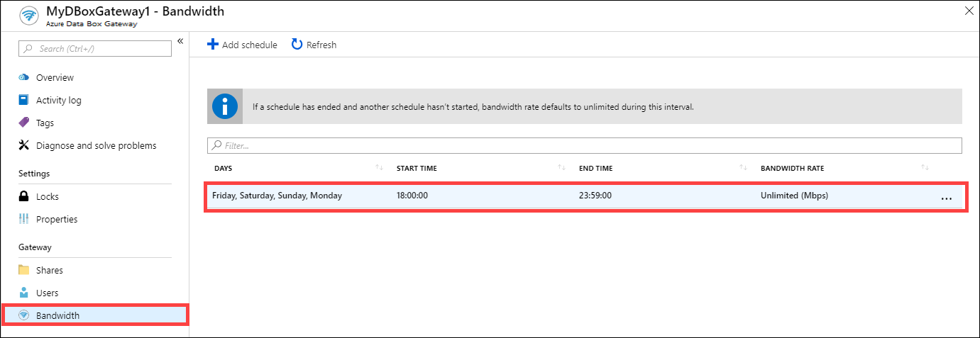Click the START TIME column header
980x338 pixels.
click(417, 169)
